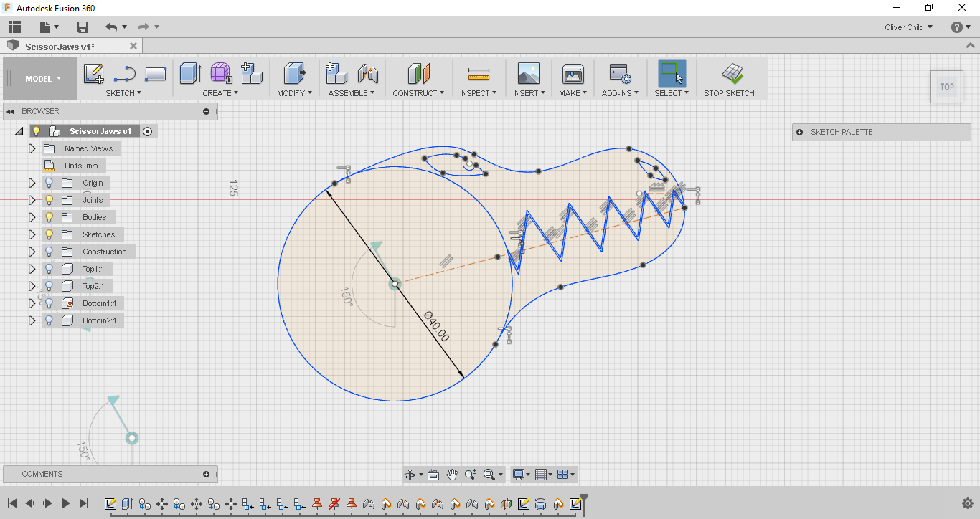Open the Make 3D print icon
The height and width of the screenshot is (519, 980).
[x=573, y=73]
